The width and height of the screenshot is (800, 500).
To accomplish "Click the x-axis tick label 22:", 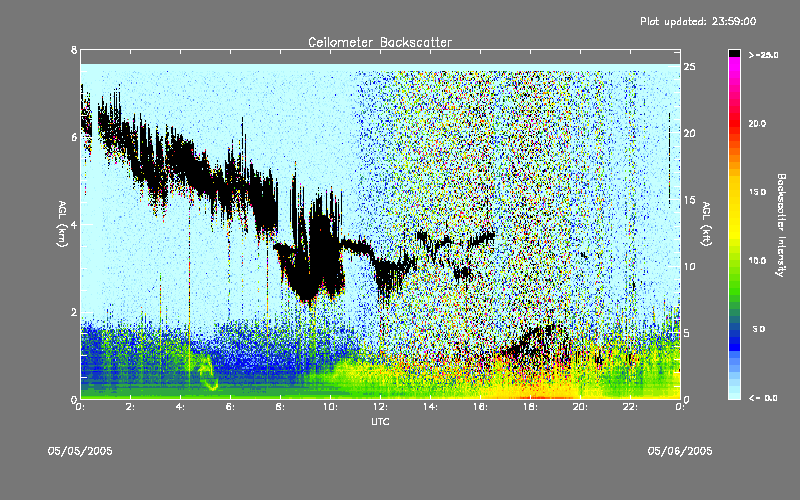I will pos(631,407).
